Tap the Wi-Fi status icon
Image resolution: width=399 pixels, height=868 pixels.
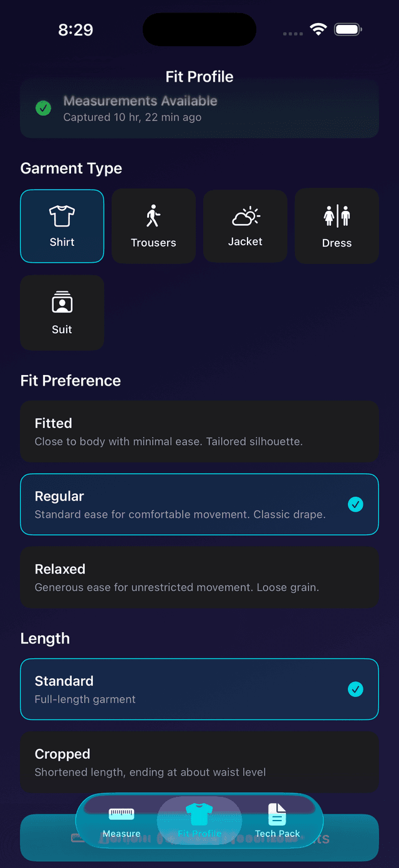pyautogui.click(x=319, y=29)
